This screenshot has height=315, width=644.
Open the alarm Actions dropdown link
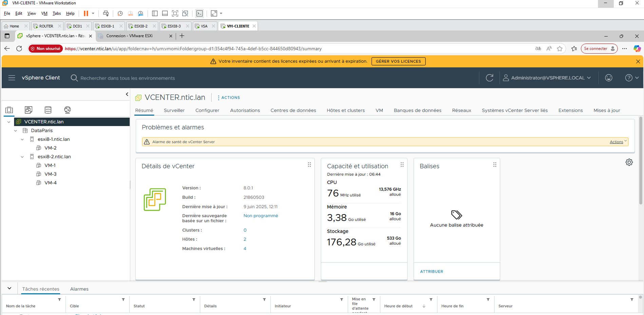click(618, 142)
